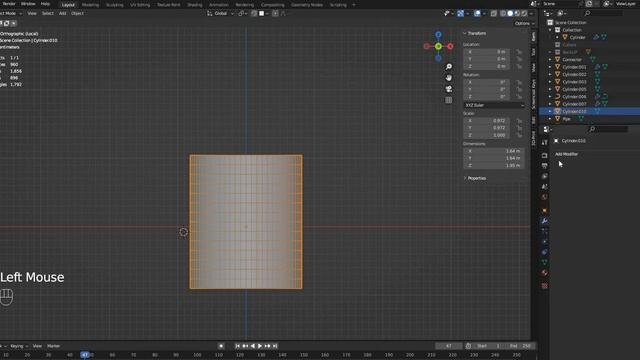Switch to the UV Editing workspace tab

pos(140,5)
